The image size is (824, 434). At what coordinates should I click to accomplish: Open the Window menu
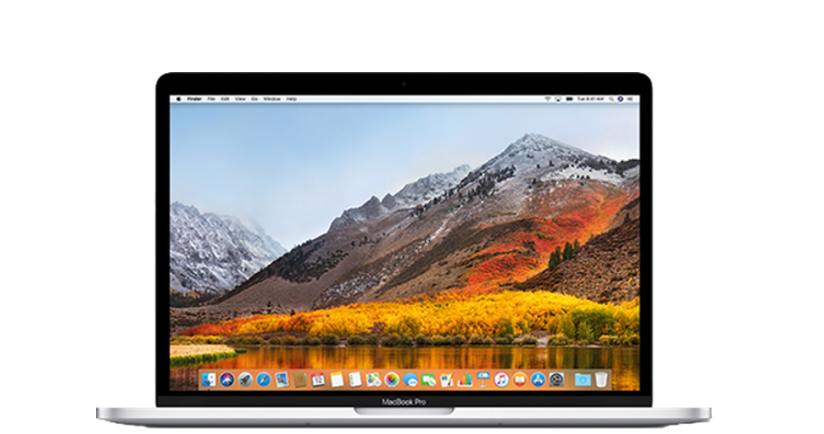[x=272, y=99]
